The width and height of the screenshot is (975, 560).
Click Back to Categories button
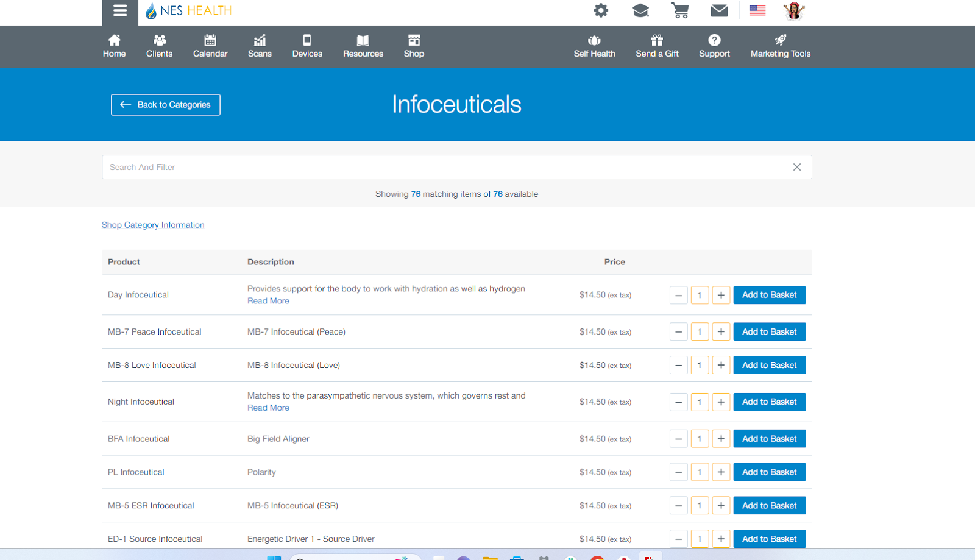pos(166,105)
